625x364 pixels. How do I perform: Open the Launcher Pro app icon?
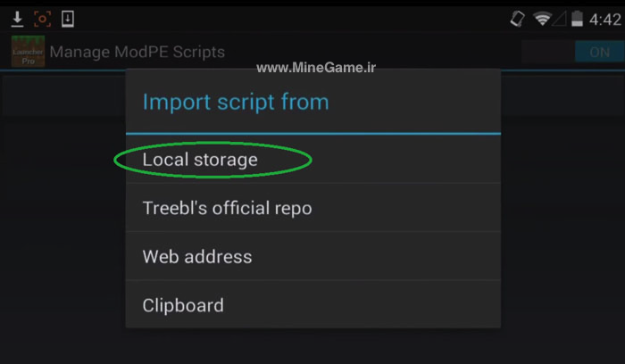28,52
